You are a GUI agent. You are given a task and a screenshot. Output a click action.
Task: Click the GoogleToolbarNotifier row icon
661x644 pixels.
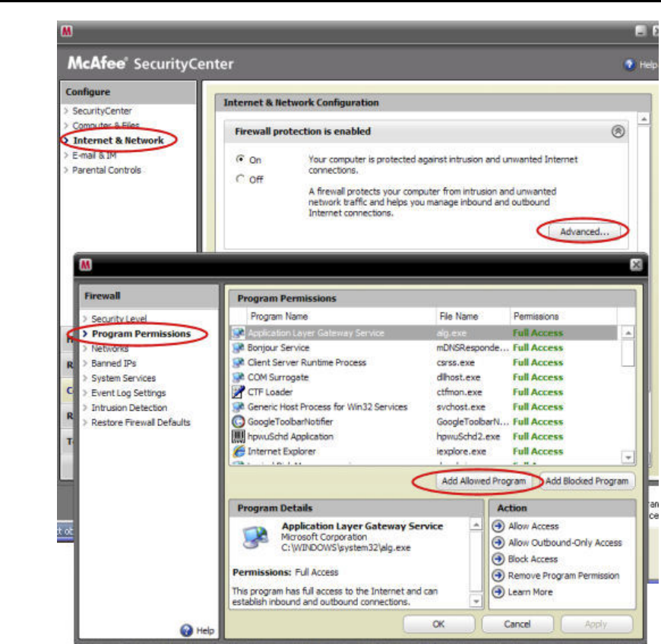coord(238,421)
